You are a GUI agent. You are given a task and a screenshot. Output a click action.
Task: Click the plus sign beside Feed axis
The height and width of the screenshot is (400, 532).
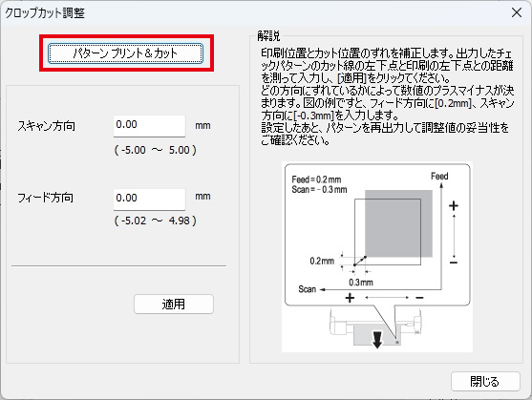[454, 206]
